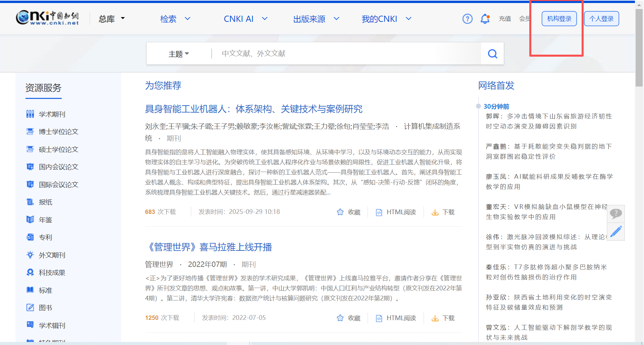644x345 pixels.
Task: Click the 机构登录 button
Action: 559,19
